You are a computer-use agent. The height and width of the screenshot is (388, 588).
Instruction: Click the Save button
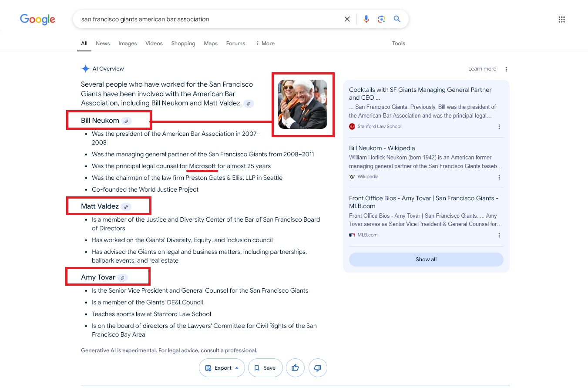[x=265, y=368]
